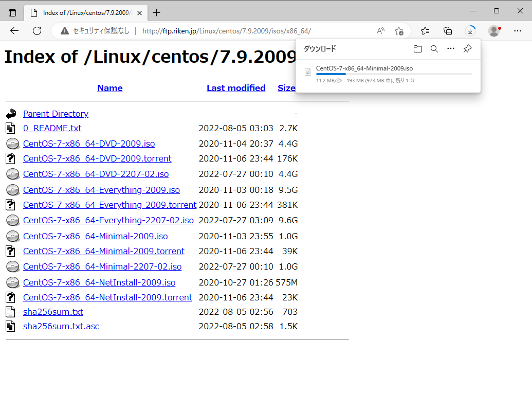The width and height of the screenshot is (532, 410).
Task: Go back to the previous page
Action: pyautogui.click(x=14, y=31)
